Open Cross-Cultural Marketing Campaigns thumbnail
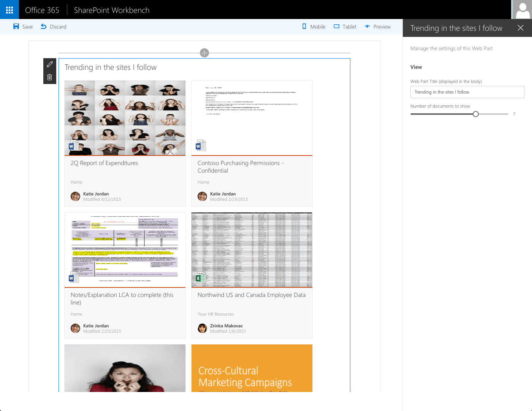The image size is (532, 411). click(252, 368)
